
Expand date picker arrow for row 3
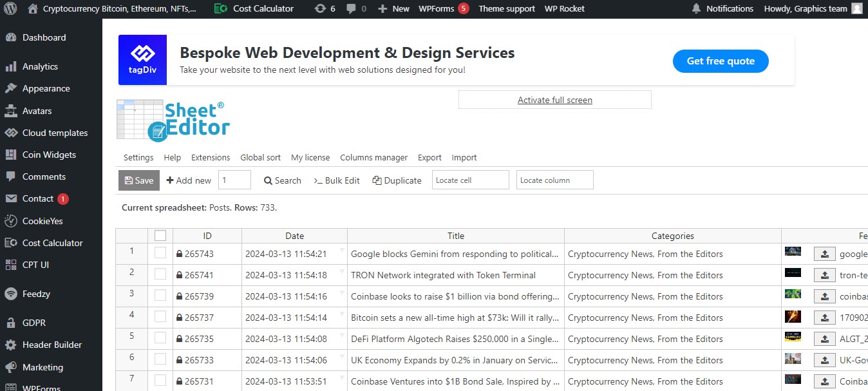pyautogui.click(x=342, y=292)
